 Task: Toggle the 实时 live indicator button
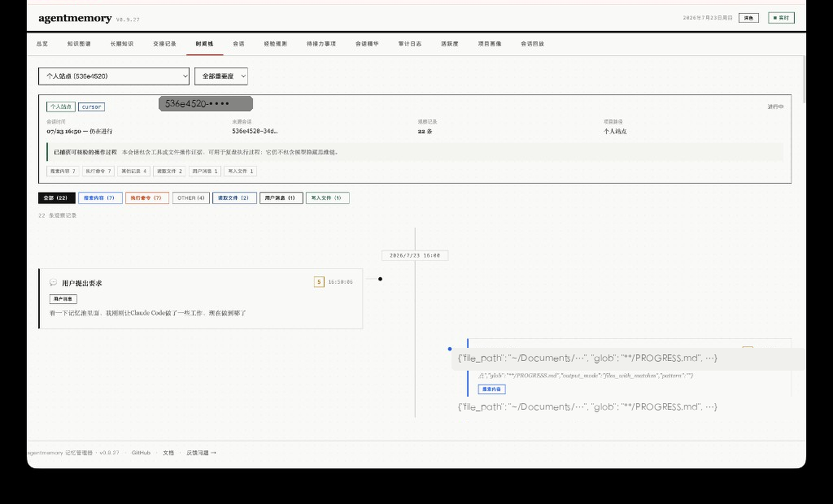coord(782,18)
